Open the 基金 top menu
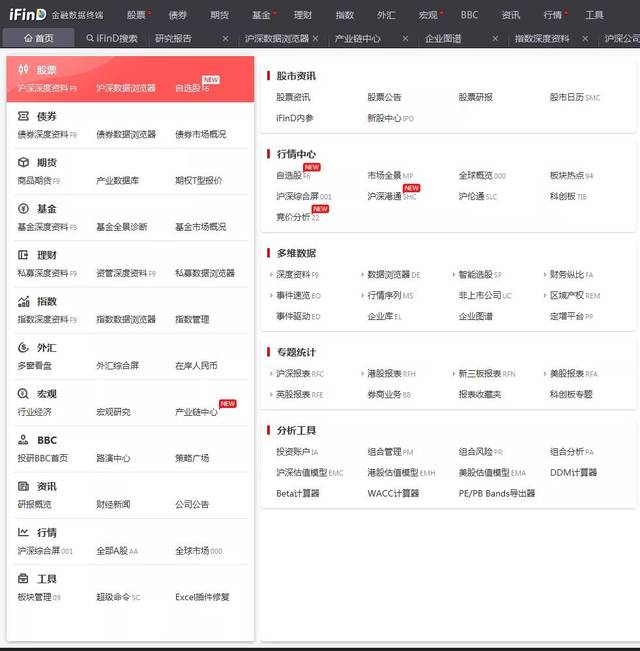640x651 pixels. tap(261, 15)
